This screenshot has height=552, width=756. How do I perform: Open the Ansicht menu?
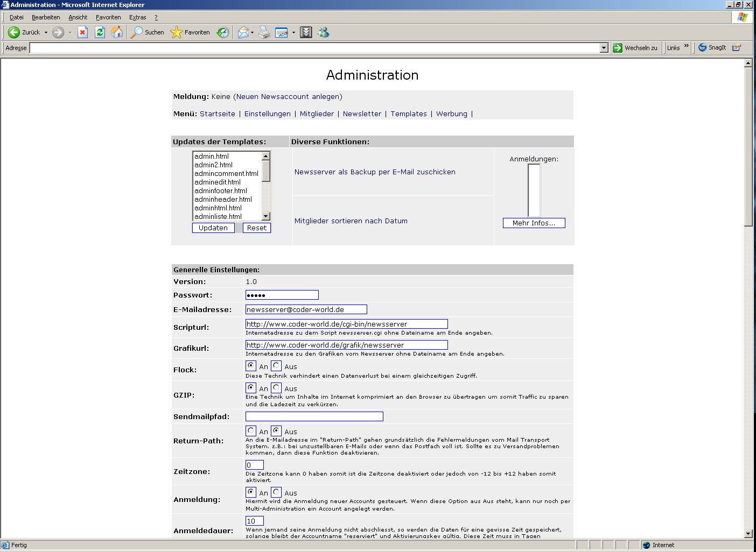point(78,17)
